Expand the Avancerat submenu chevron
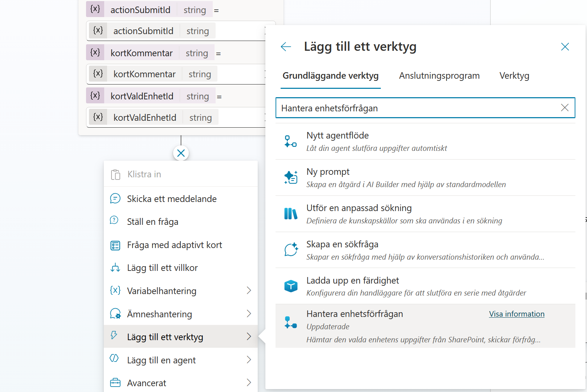The width and height of the screenshot is (587, 392). click(249, 383)
